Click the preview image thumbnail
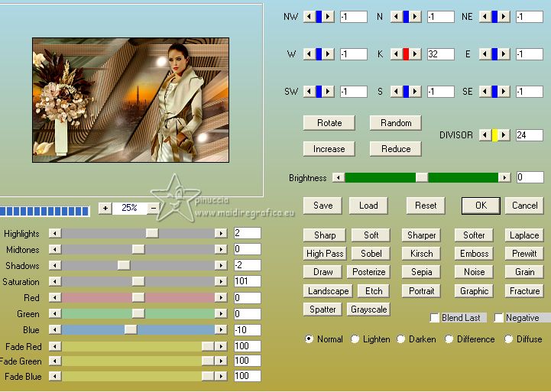 point(131,100)
